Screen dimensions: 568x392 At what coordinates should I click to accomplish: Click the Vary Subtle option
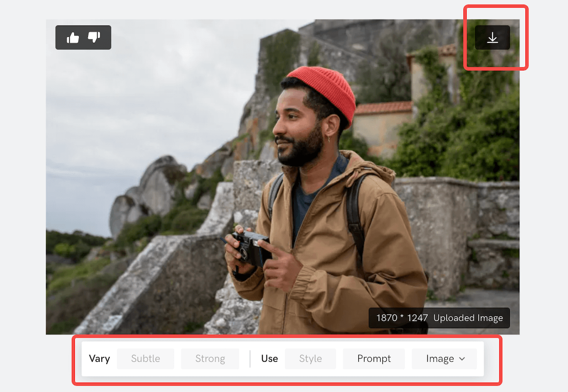145,359
